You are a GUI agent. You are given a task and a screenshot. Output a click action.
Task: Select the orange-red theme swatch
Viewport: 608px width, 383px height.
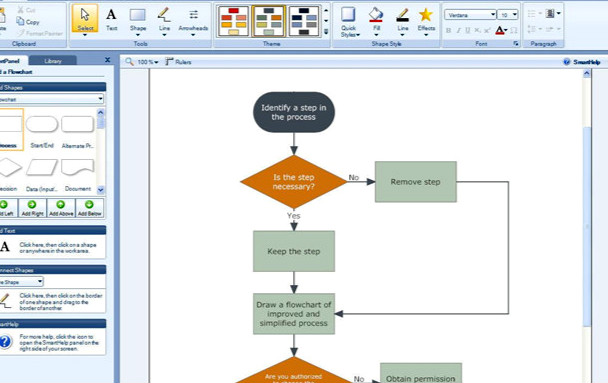coord(233,21)
